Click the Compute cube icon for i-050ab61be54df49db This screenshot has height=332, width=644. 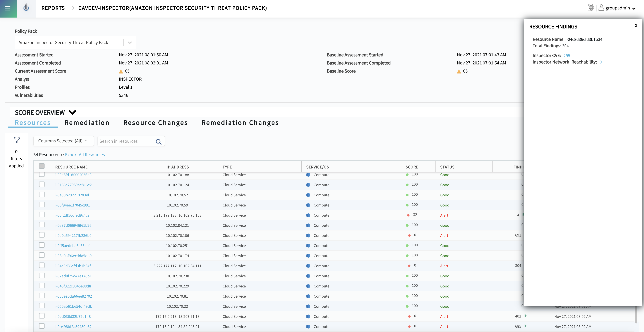point(308,306)
